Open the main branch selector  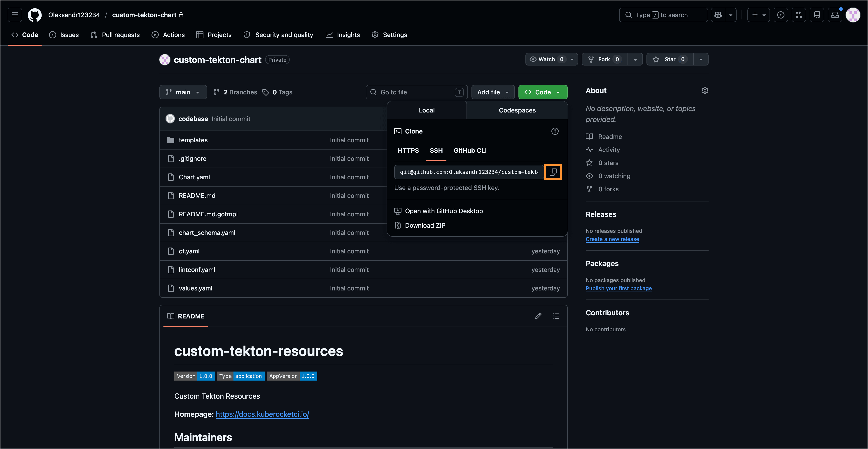tap(183, 92)
